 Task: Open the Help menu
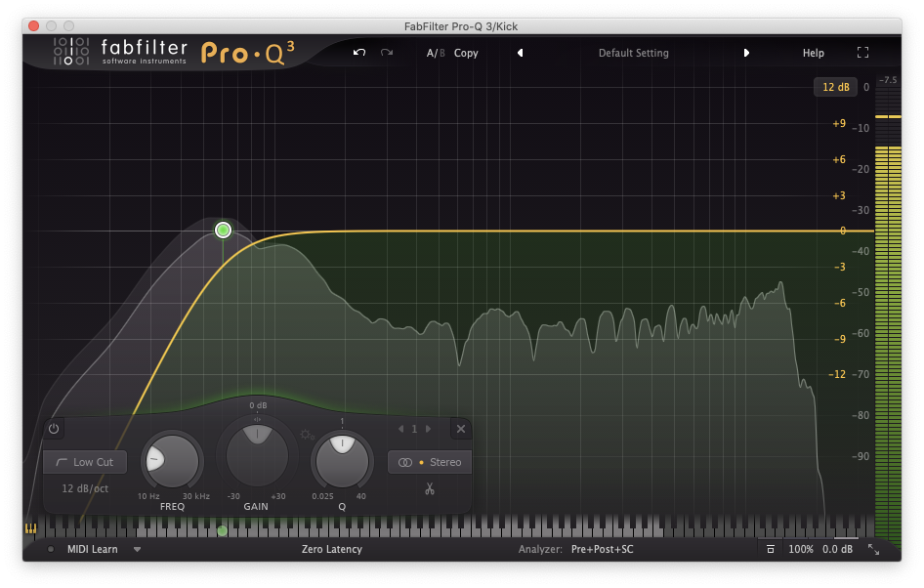tap(814, 53)
